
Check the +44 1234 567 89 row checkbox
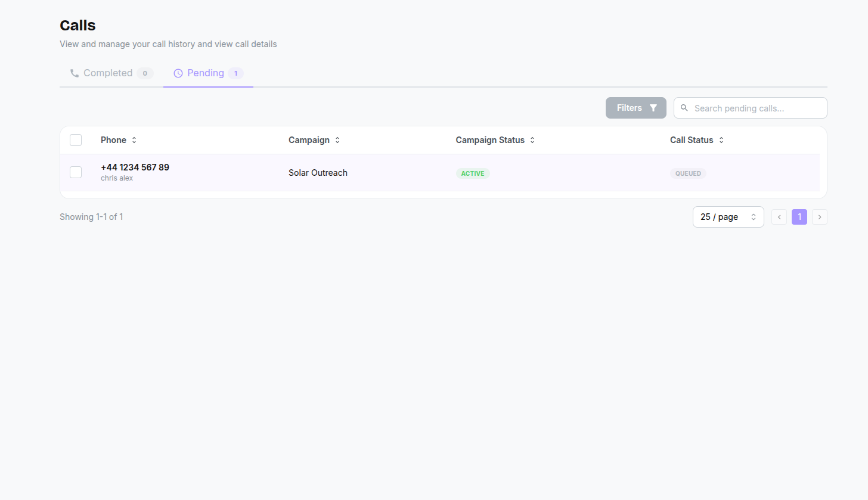76,172
